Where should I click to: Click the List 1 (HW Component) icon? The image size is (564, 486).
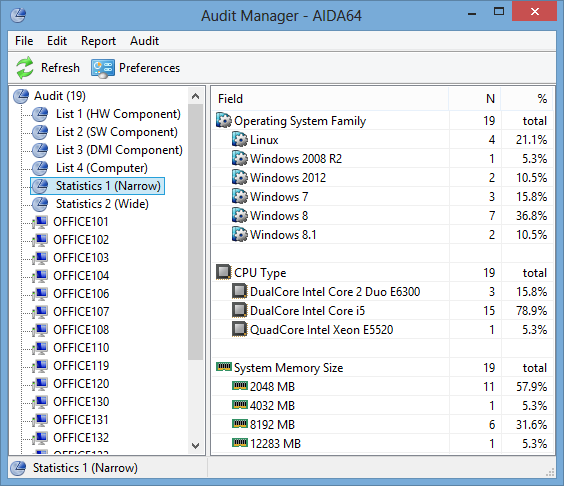click(x=40, y=114)
